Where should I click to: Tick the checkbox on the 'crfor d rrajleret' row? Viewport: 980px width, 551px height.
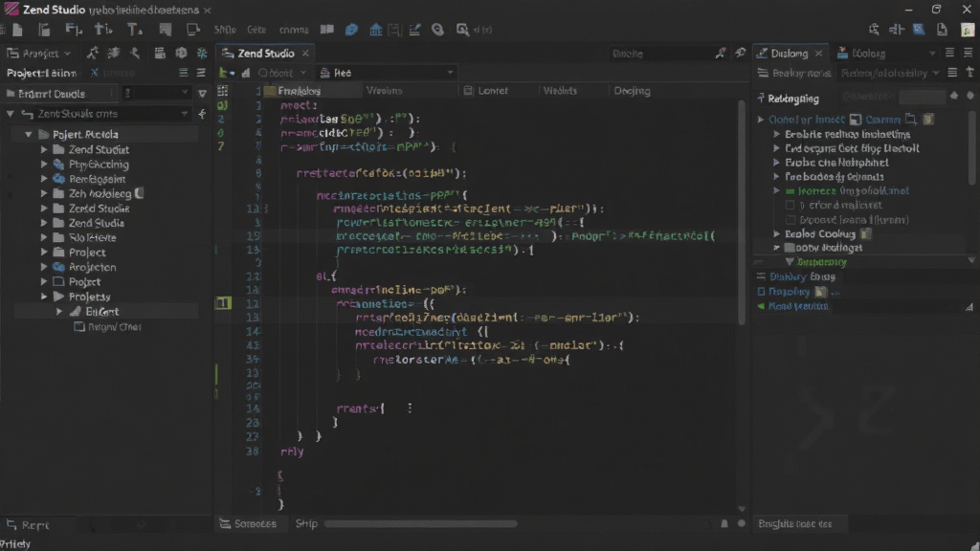click(x=790, y=205)
